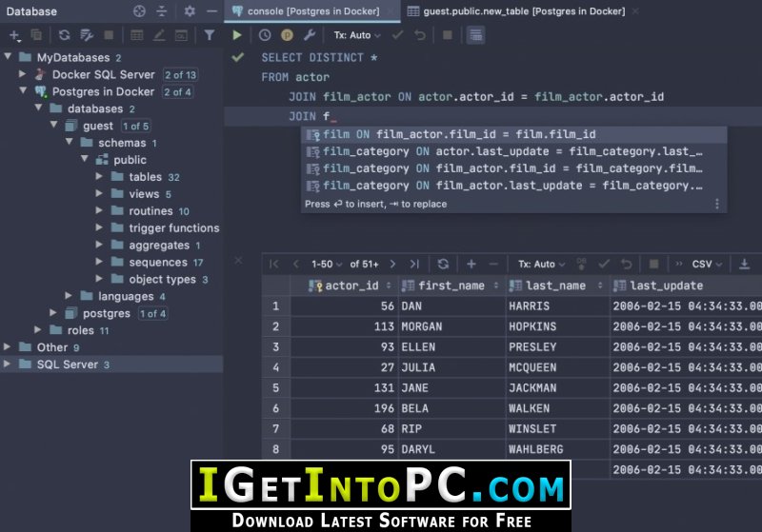Add a new row to results

pos(471,264)
